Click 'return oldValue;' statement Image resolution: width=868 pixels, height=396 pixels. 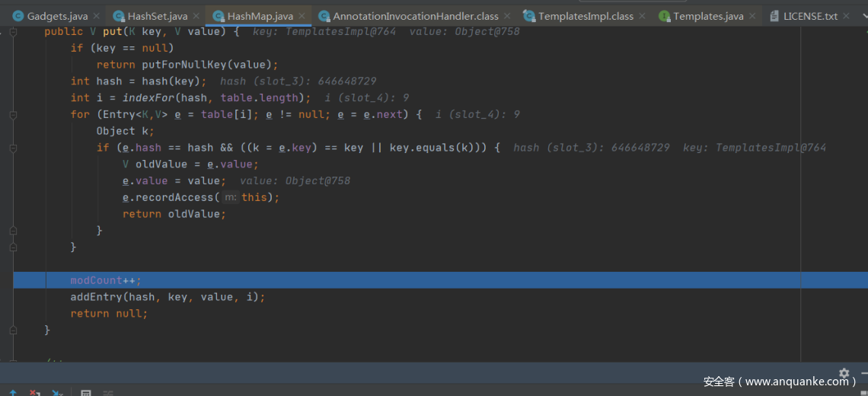pyautogui.click(x=174, y=214)
